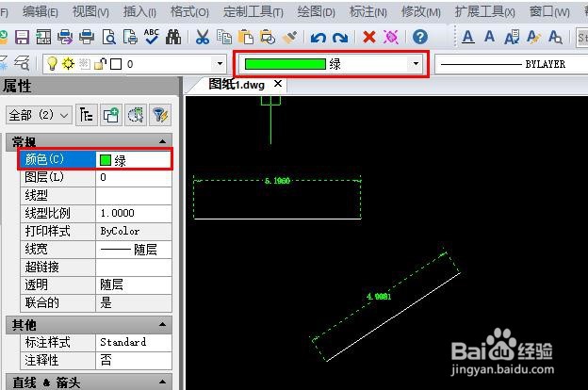This screenshot has height=390, width=588.
Task: Redo the last undone action
Action: [340, 38]
